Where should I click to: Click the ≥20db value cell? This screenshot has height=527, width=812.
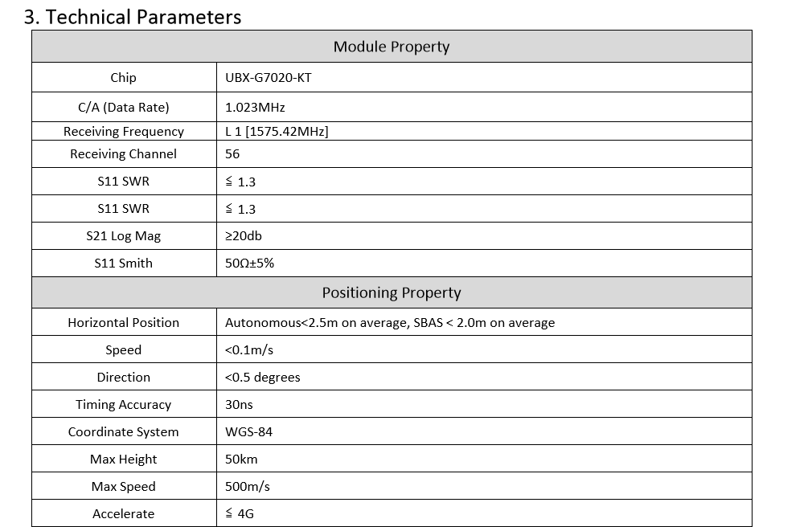pyautogui.click(x=484, y=236)
